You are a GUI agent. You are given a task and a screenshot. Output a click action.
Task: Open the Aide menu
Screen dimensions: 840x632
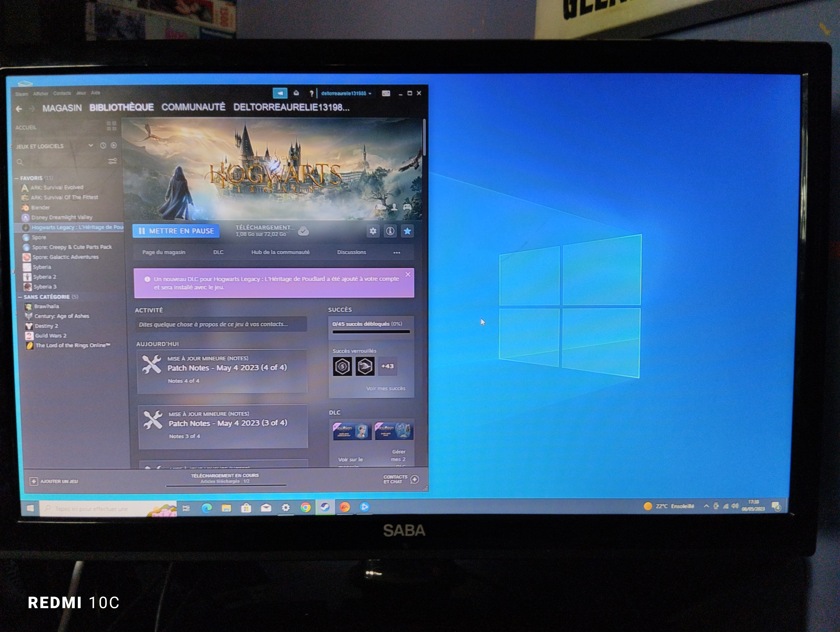95,93
